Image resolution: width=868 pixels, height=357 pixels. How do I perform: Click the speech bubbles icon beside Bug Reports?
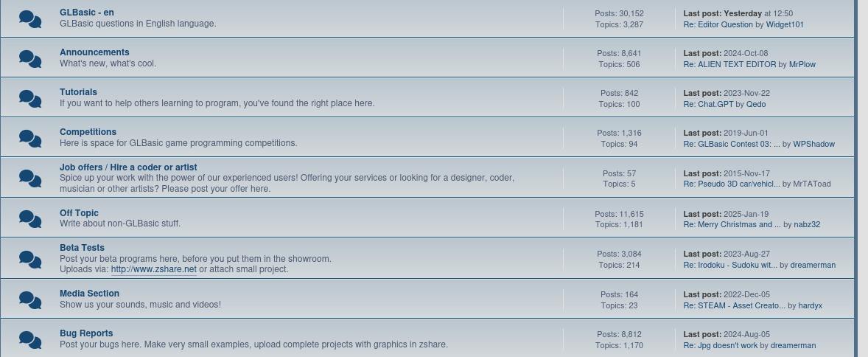point(30,339)
